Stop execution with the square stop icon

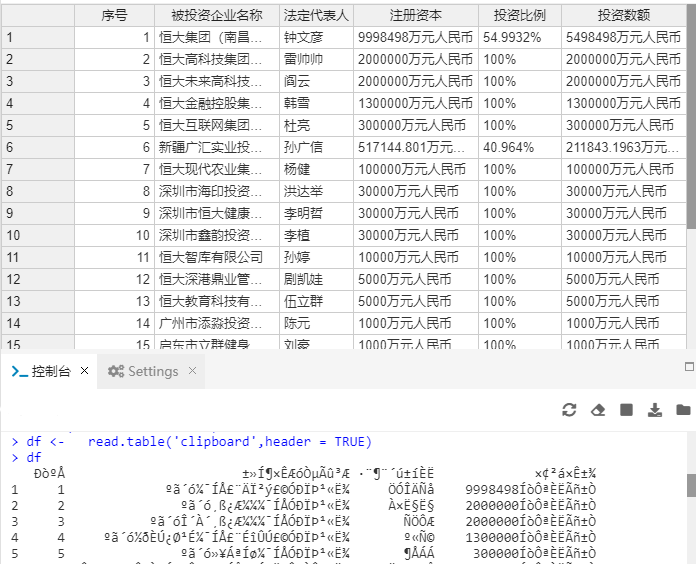point(626,410)
